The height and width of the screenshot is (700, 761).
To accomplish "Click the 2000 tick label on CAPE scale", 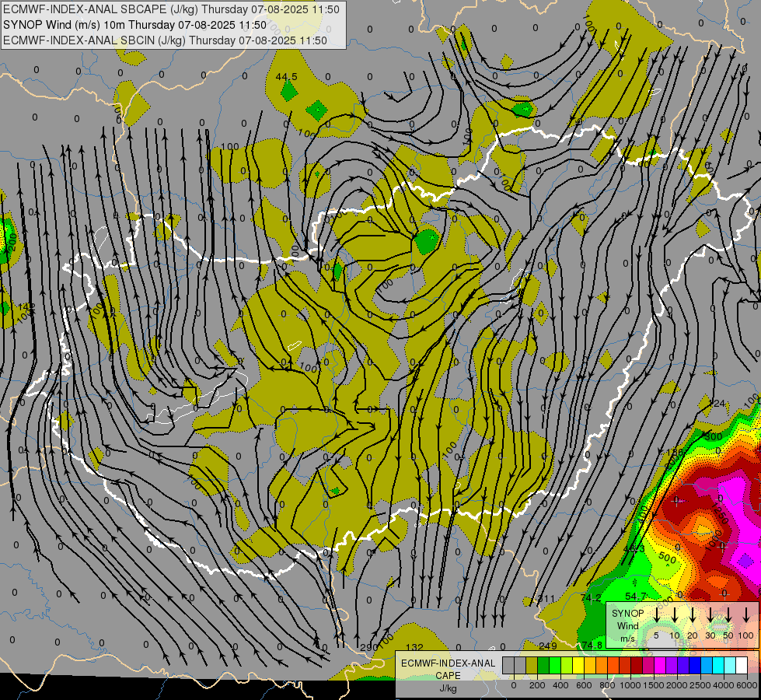I will click(677, 685).
